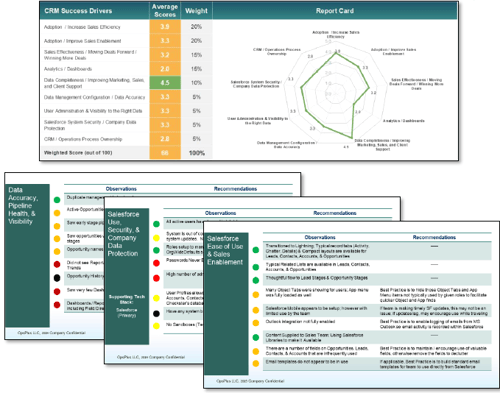
Task: Click the orange dot beside 'There are a number of fields'
Action: pyautogui.click(x=256, y=351)
